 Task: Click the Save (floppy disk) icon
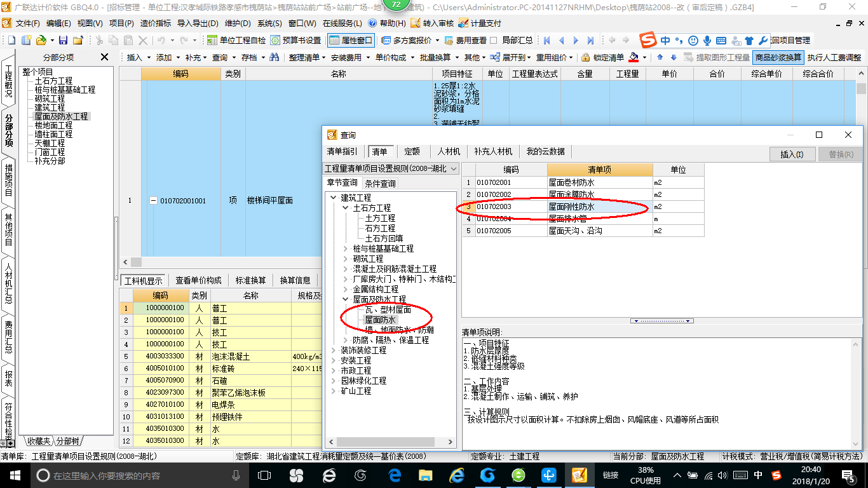63,40
